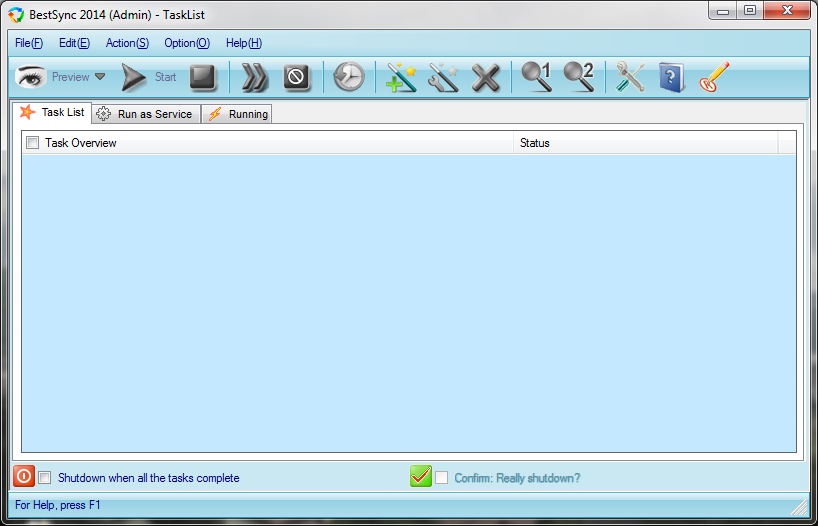
Task: Click the Status column header
Action: click(646, 142)
